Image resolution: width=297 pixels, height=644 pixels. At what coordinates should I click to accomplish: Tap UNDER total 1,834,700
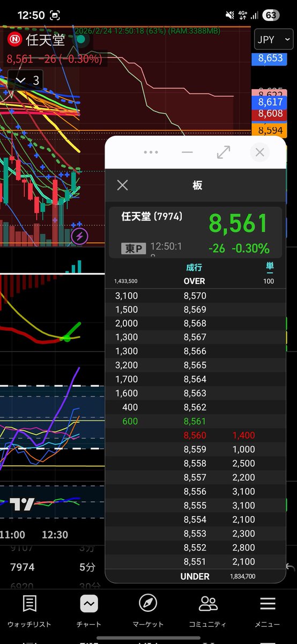click(242, 576)
